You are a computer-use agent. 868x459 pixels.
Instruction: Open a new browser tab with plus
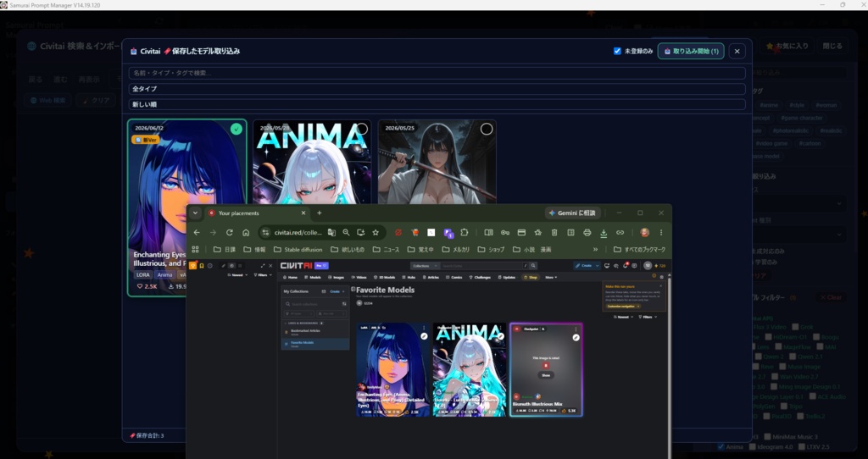[319, 213]
